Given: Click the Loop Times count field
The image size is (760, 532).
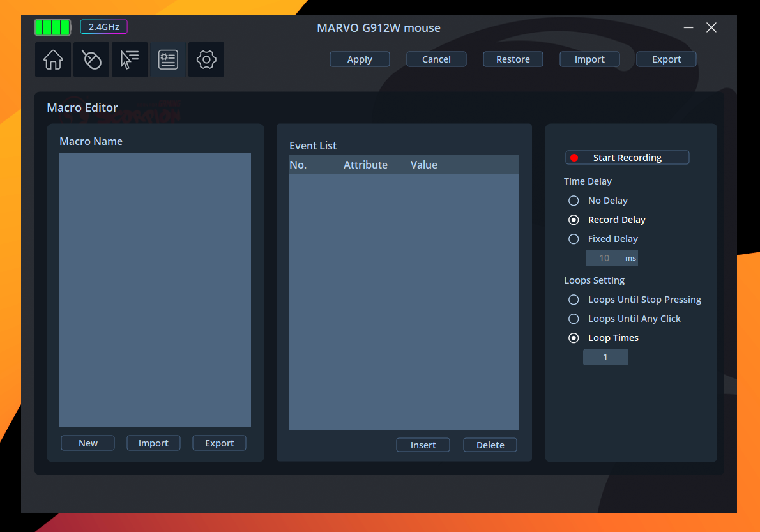Looking at the screenshot, I should (605, 357).
